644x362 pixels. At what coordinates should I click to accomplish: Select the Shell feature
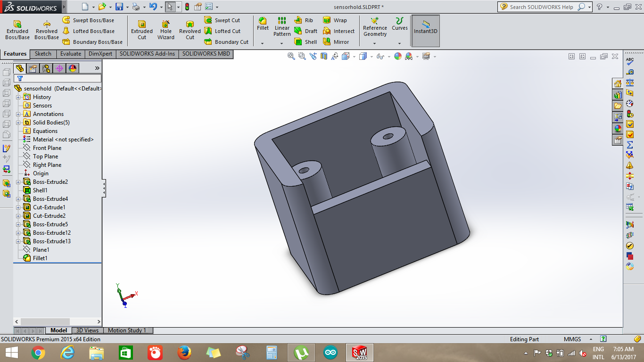click(306, 42)
